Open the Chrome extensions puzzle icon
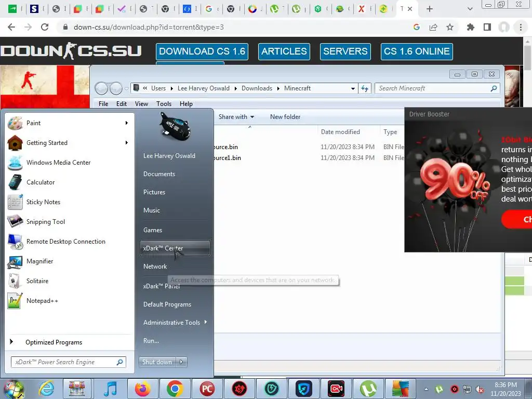Screen dimensions: 532x399 click(471, 27)
